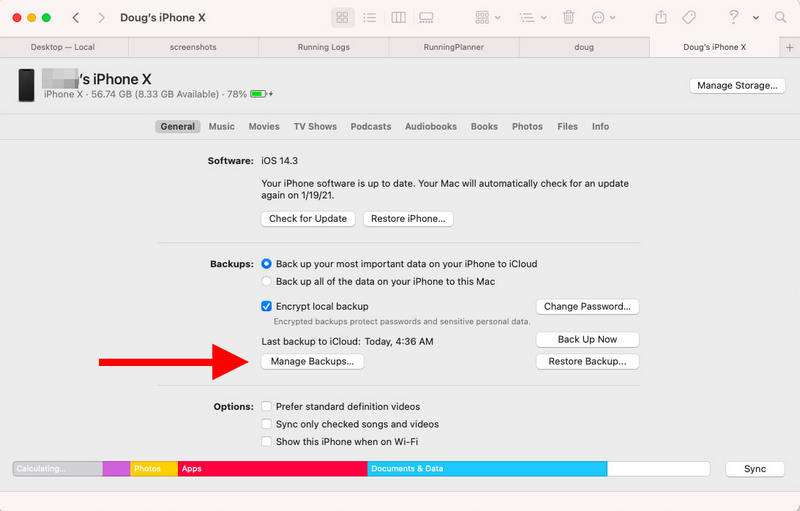
Task: Click the purple storage segment
Action: [x=116, y=469]
